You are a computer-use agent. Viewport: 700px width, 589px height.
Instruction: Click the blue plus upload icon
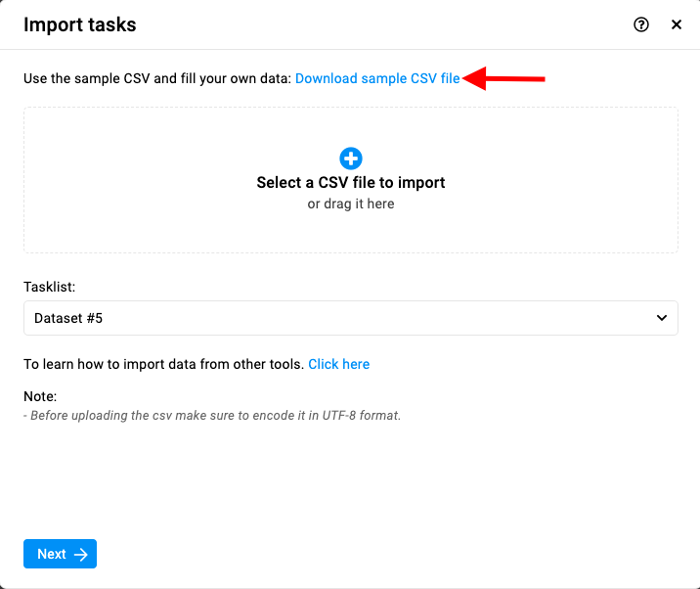350,159
